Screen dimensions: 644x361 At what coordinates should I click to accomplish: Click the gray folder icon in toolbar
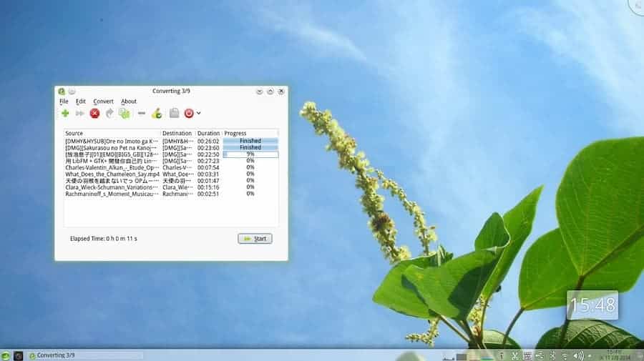pyautogui.click(x=174, y=113)
